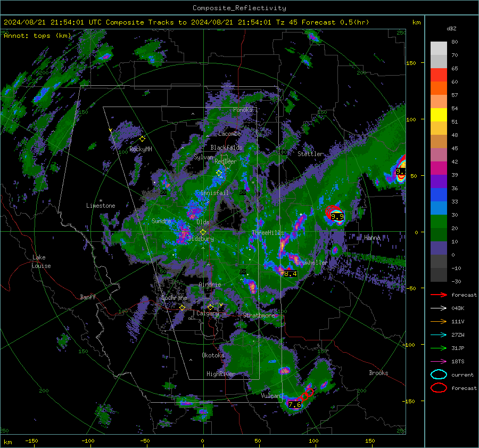Click the 'Forecast 0.5(hr)' header text
This screenshot has width=479, height=448.
[x=335, y=22]
